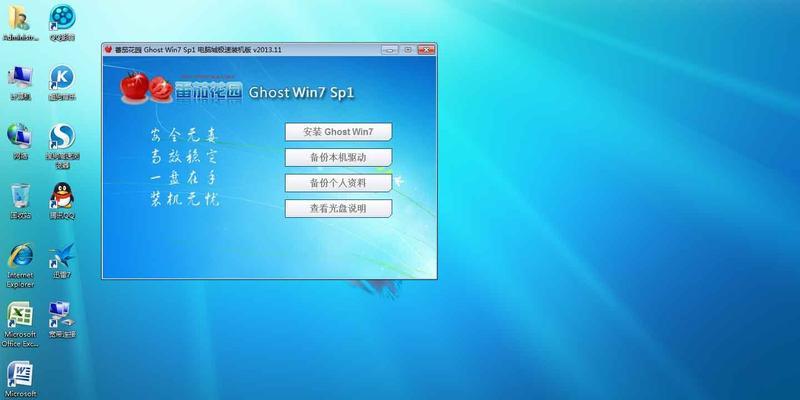This screenshot has width=800, height=400.
Task: Click the 安装 Ghost Win7 button
Action: click(x=338, y=132)
